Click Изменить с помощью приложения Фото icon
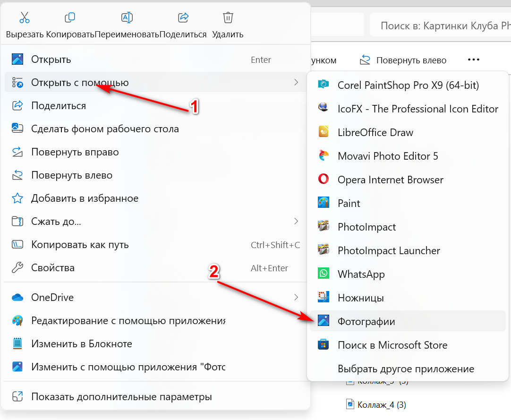 pos(17,367)
